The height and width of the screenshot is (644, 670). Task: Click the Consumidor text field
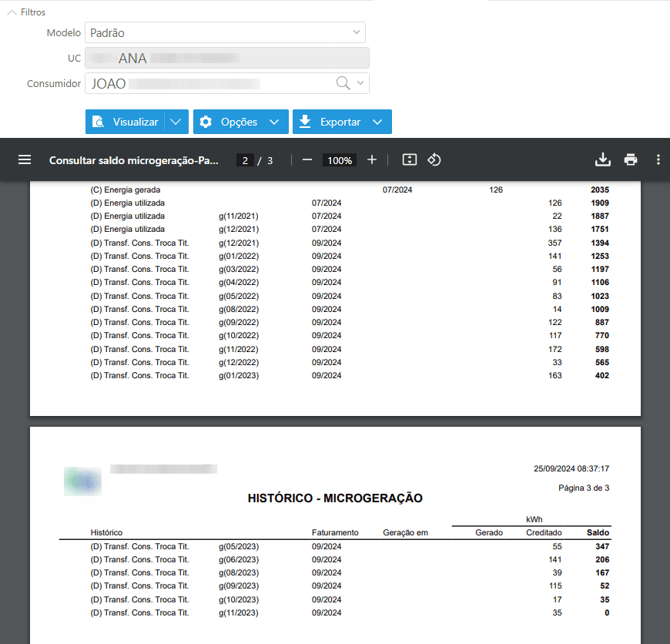[x=208, y=83]
